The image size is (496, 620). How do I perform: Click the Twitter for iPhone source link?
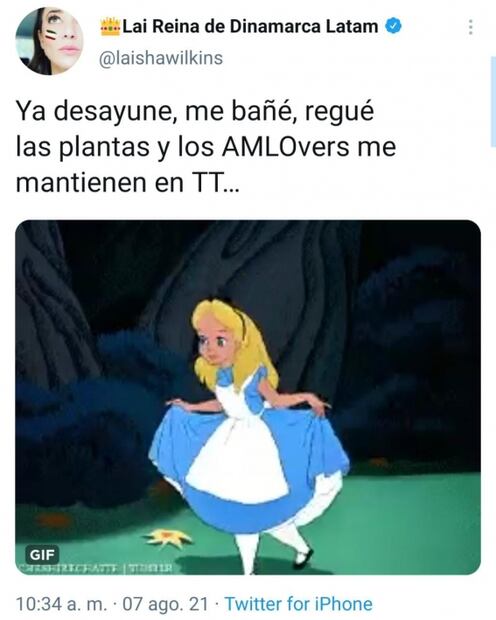[299, 604]
